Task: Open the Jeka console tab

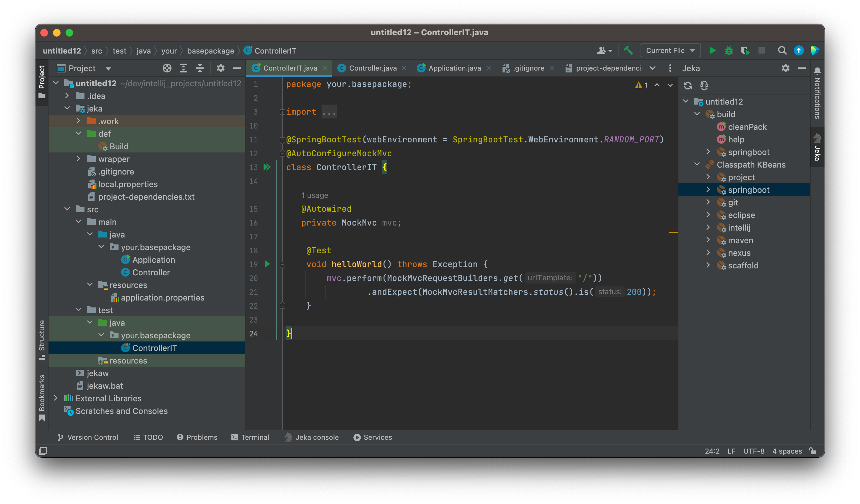Action: [311, 437]
